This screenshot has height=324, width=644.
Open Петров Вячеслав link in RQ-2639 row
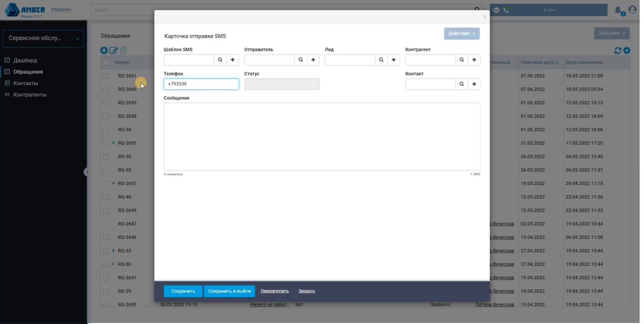(x=495, y=305)
